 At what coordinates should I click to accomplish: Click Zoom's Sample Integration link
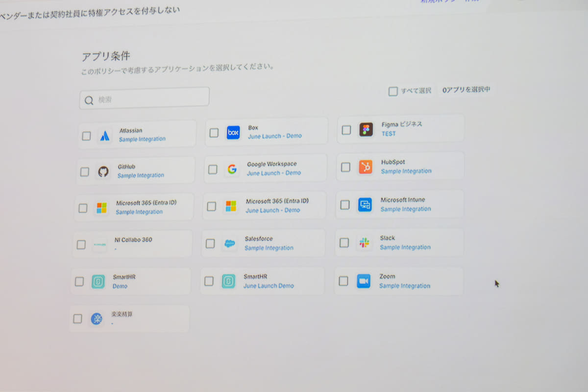[404, 286]
